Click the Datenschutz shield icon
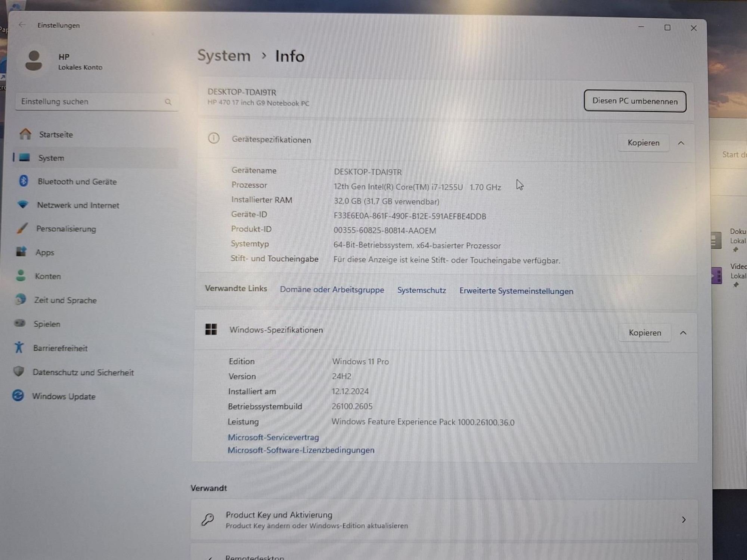 tap(19, 371)
